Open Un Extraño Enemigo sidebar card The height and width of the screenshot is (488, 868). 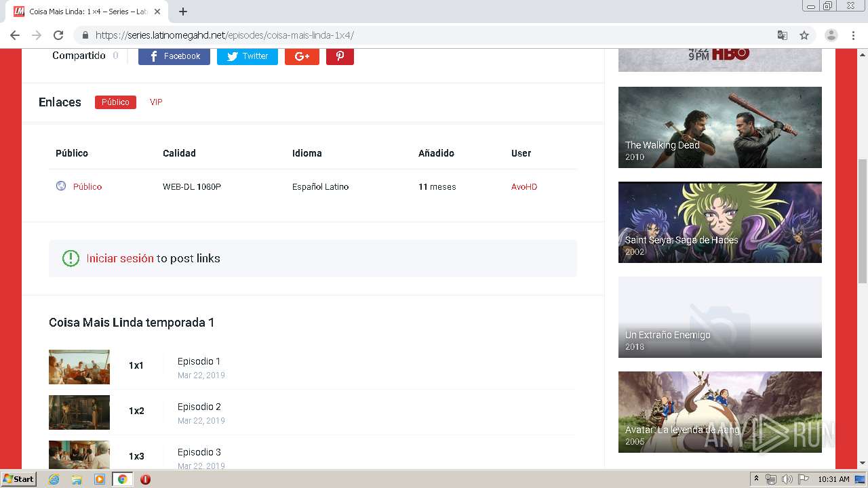point(720,317)
